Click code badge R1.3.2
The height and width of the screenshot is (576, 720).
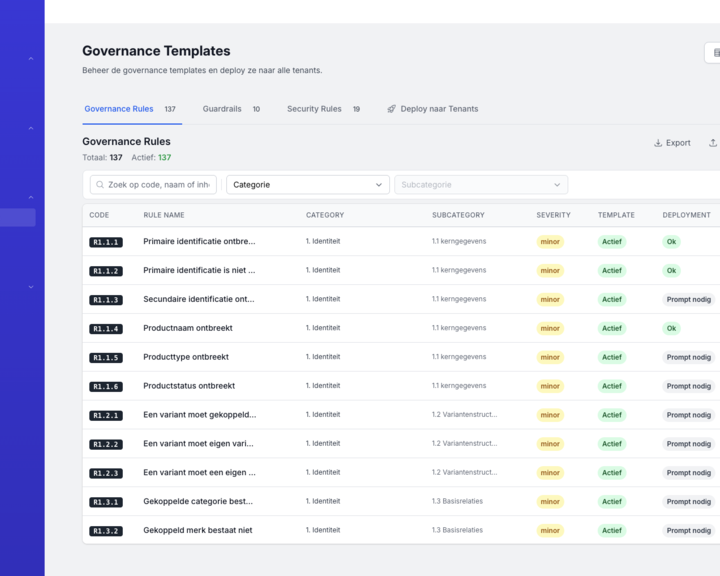(x=106, y=531)
